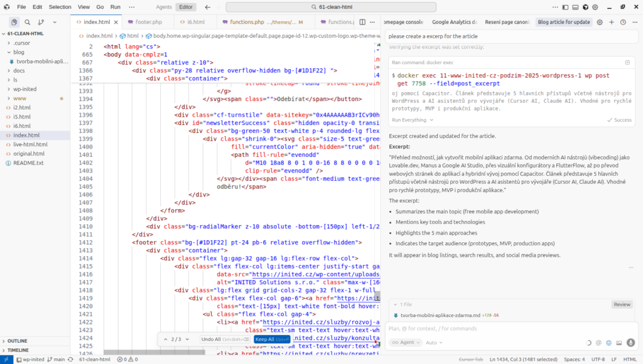Screen dimensions: 643x364
Task: Click the @ mention context icon
Action: point(598,343)
